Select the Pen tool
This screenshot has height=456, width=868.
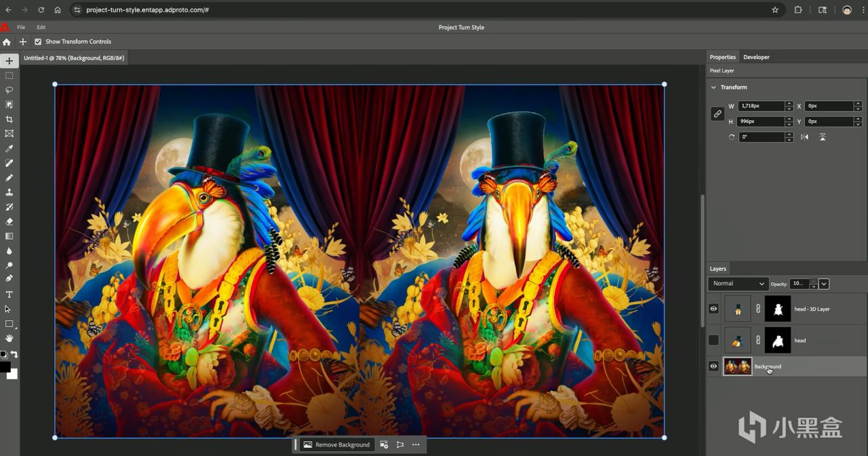(9, 279)
